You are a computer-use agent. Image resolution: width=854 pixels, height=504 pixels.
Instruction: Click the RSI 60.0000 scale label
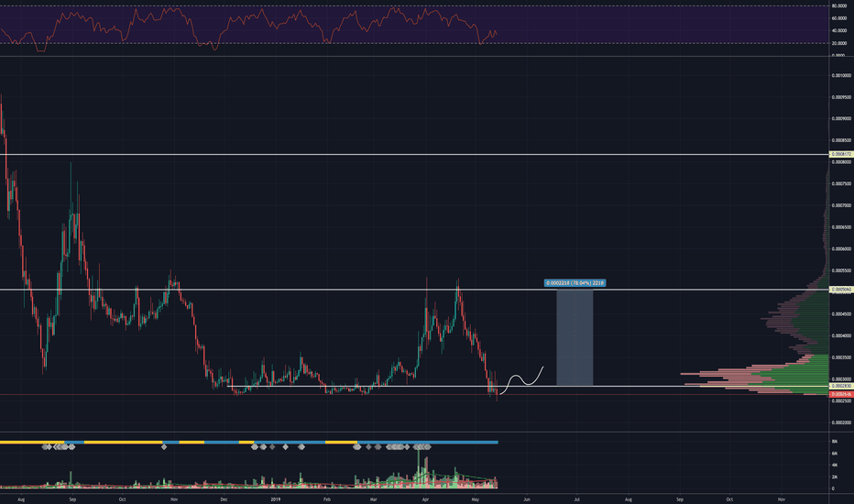(x=839, y=18)
